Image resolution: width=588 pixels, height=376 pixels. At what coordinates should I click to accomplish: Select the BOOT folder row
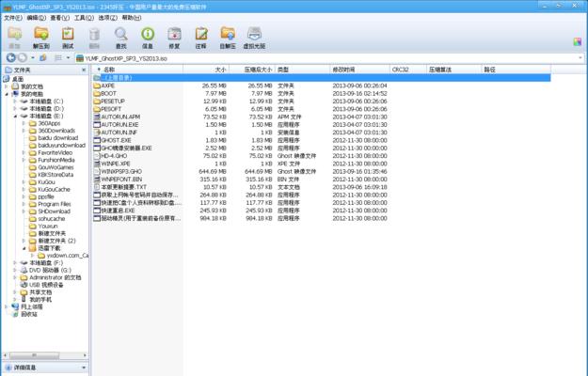tap(322, 93)
